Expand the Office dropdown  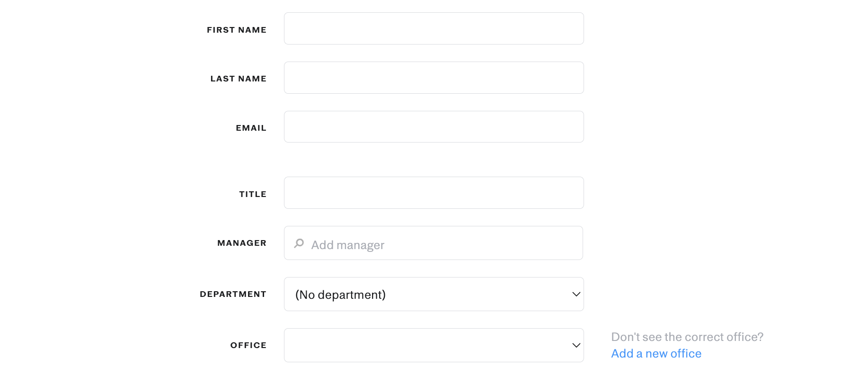coord(434,345)
